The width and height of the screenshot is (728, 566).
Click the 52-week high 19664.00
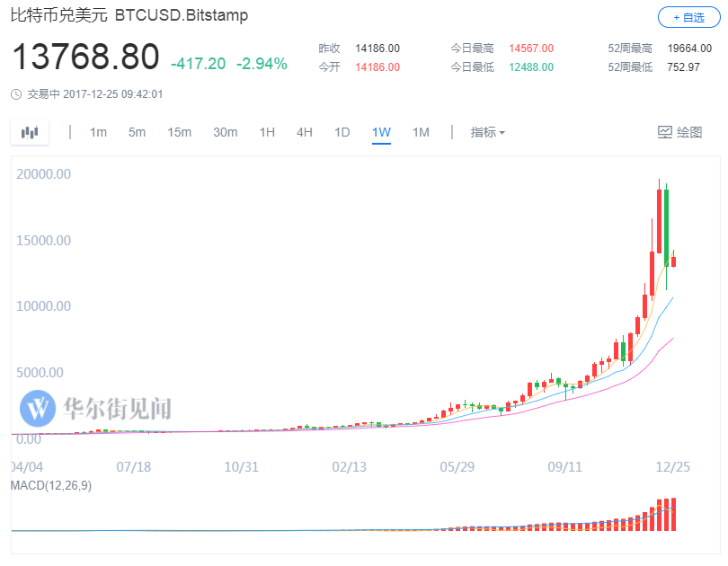[x=689, y=49]
